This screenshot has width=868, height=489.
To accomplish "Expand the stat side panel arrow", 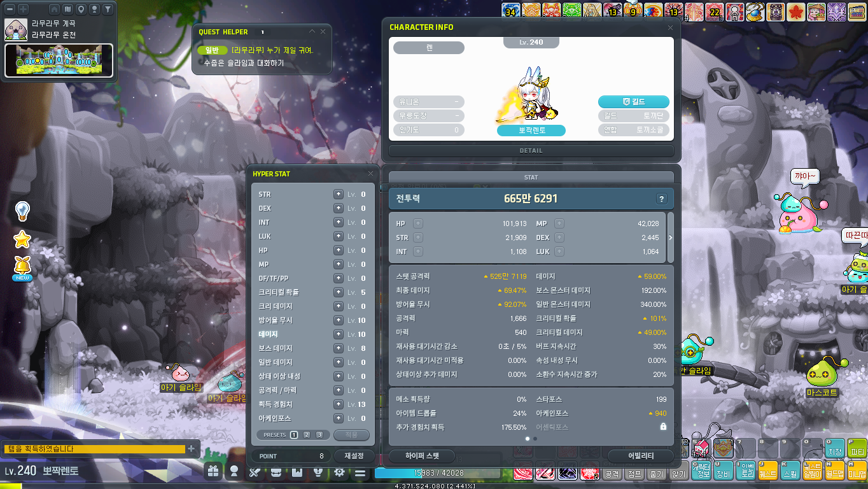I will 670,237.
